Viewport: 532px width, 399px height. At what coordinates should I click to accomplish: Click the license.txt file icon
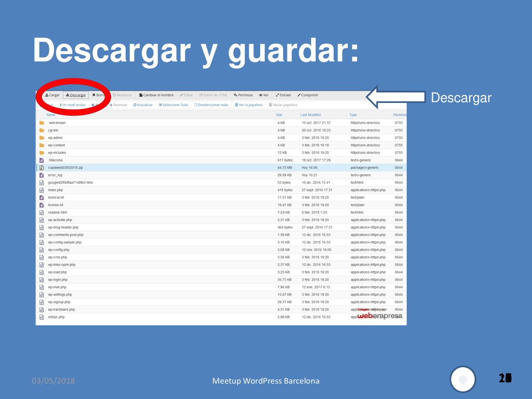[42, 205]
